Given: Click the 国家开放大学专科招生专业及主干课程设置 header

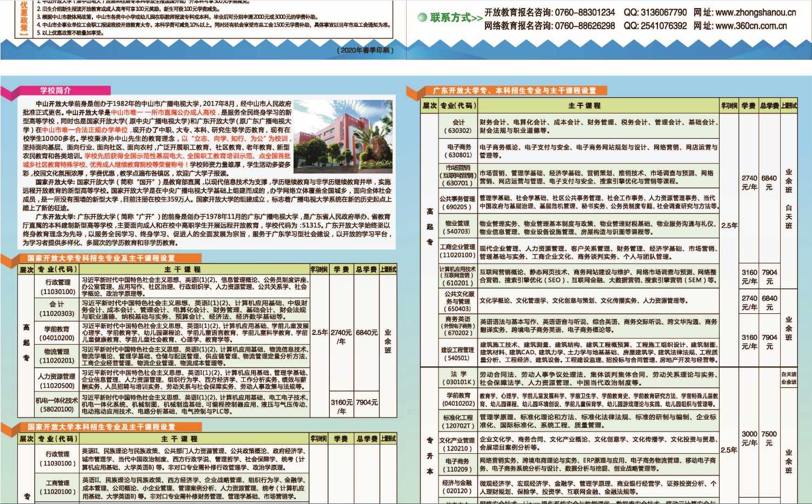Looking at the screenshot, I should pyautogui.click(x=98, y=258).
